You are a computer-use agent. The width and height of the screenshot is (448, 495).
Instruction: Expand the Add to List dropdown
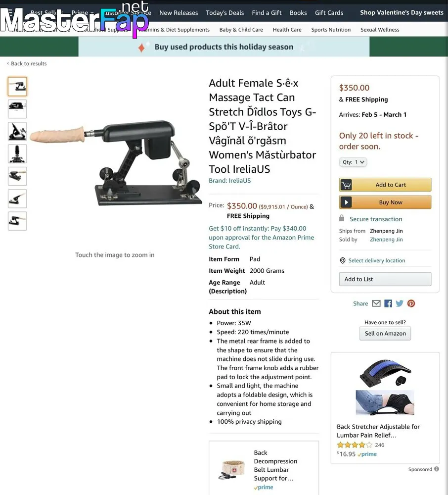385,279
